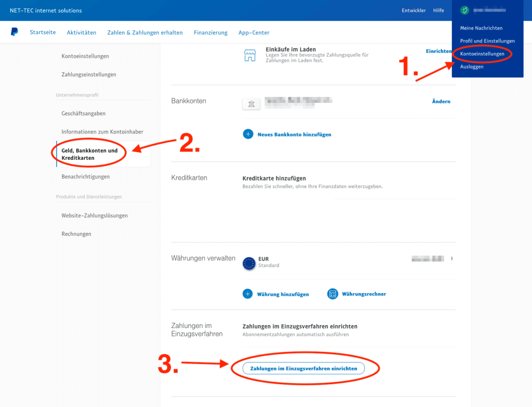Click the EUR flag icon under Währungen verwalten
Viewport: 532px width, 407px height.
248,263
